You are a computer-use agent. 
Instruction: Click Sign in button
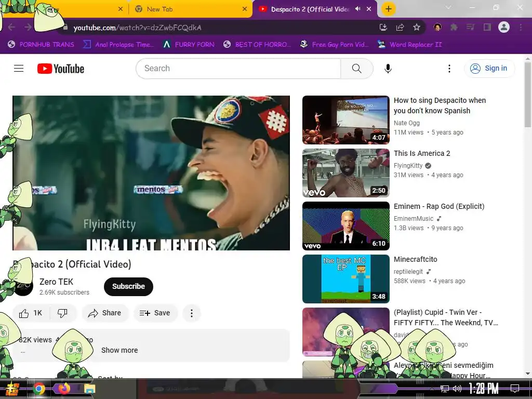489,69
